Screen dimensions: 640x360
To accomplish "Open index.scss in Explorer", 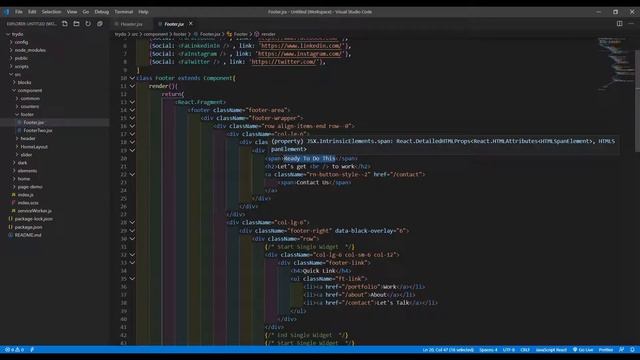I will coord(28,203).
